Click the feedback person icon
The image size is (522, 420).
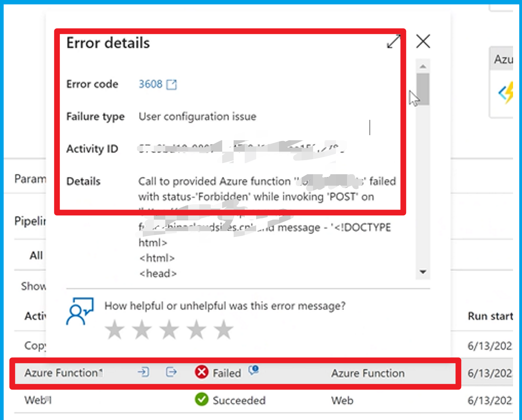[79, 311]
